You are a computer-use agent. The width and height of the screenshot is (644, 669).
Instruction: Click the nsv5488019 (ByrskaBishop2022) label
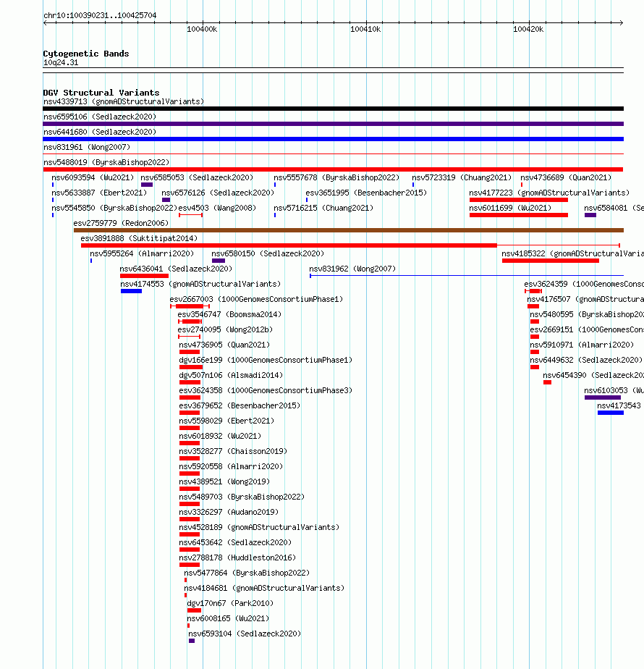pyautogui.click(x=106, y=163)
